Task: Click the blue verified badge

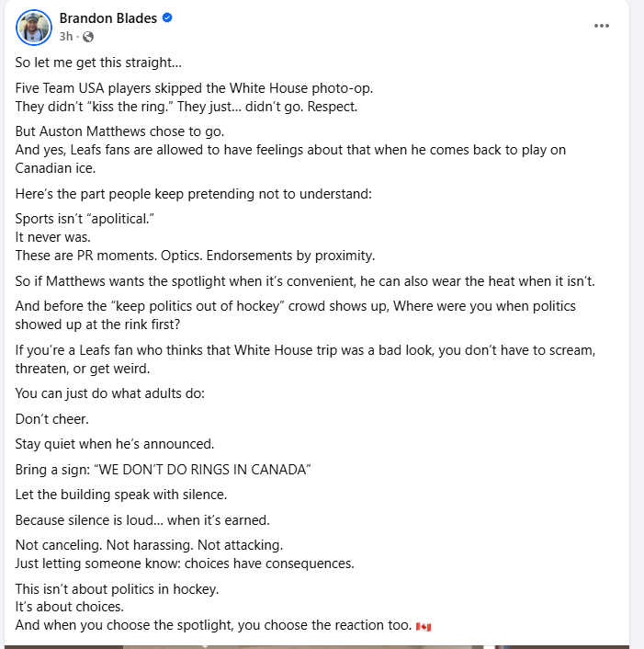Action: 168,18
